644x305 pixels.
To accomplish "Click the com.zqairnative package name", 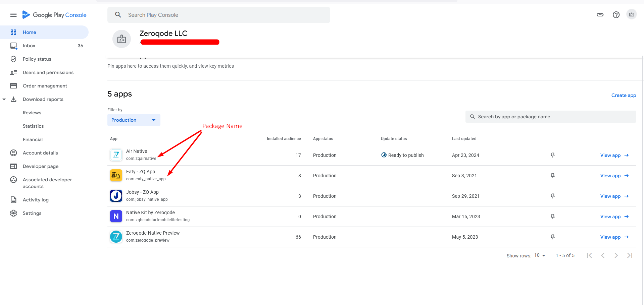I will click(141, 159).
